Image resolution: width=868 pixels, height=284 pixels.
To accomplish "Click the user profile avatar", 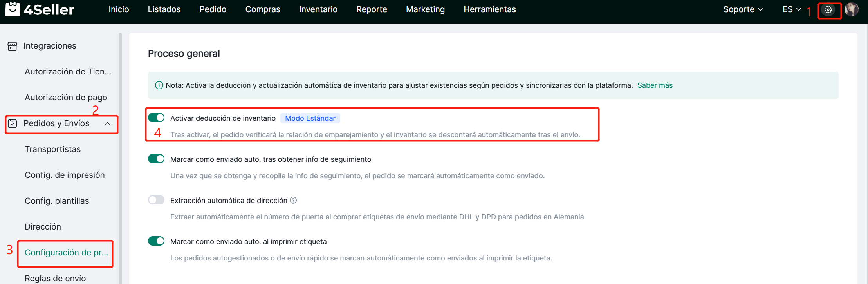I will 851,9.
